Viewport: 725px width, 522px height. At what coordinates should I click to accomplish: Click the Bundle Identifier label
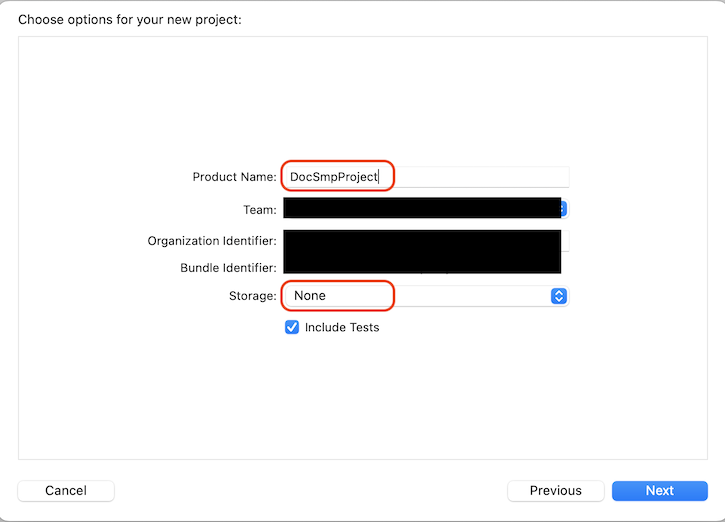click(228, 268)
